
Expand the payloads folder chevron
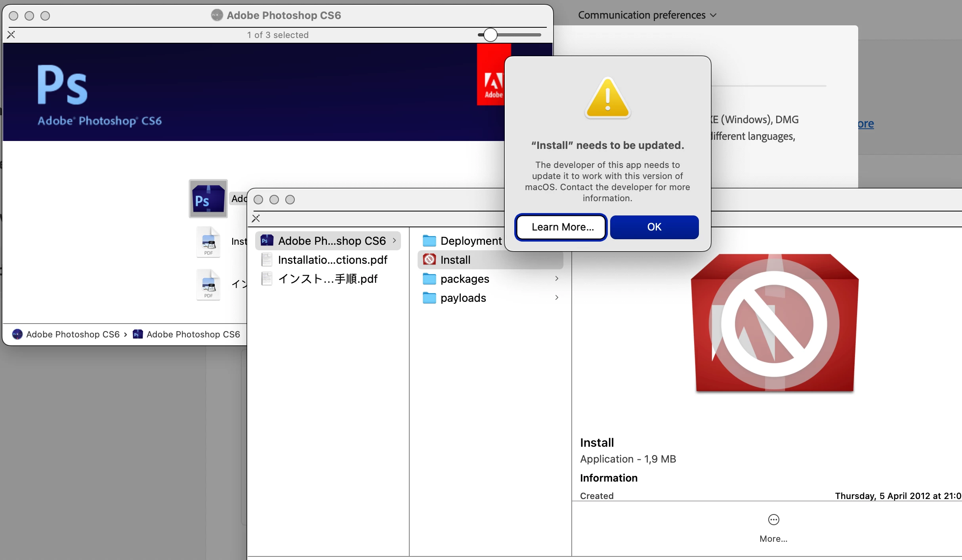[557, 298]
